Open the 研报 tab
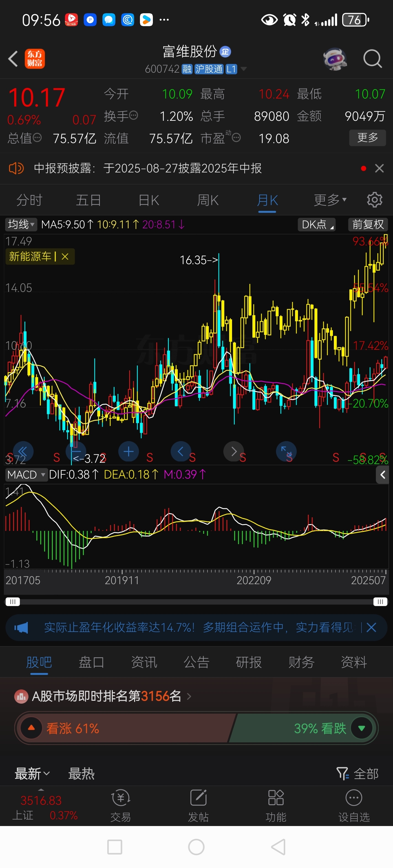 [249, 662]
